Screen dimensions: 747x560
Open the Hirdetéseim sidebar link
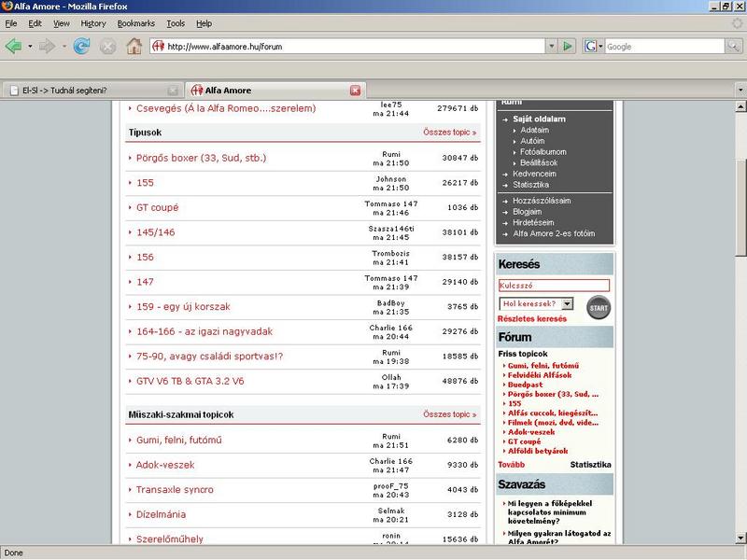pyautogui.click(x=533, y=223)
